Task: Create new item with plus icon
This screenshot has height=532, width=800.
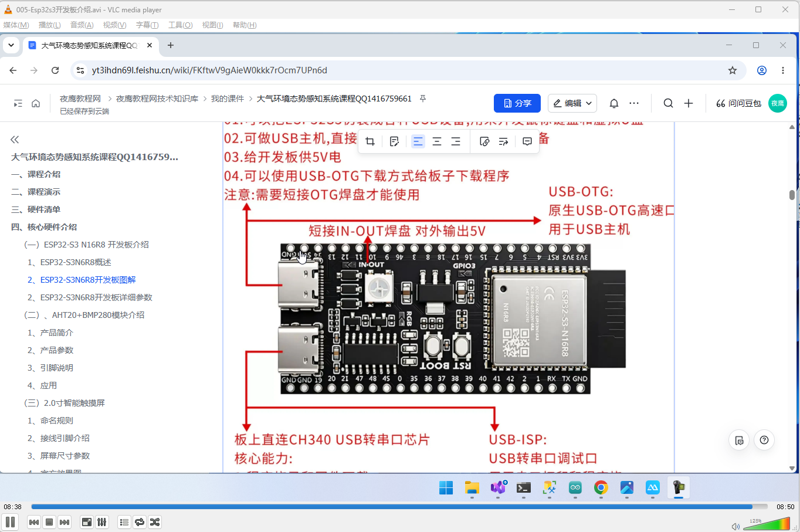Action: point(689,103)
